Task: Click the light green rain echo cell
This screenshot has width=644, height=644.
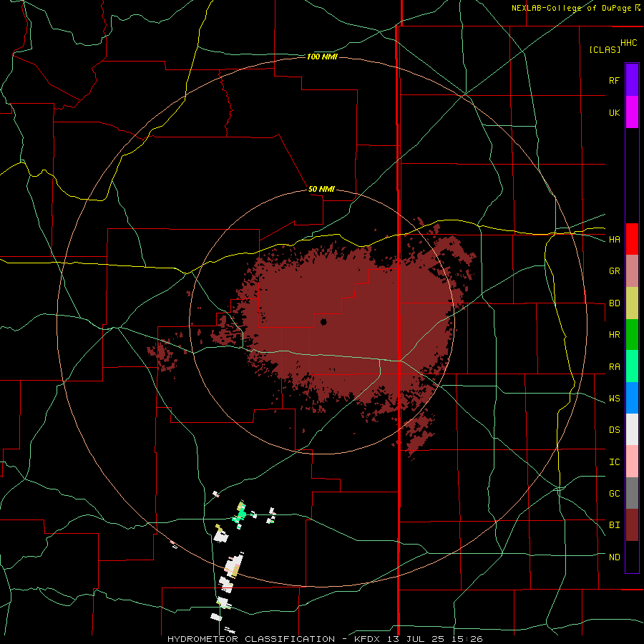Action: 240,513
